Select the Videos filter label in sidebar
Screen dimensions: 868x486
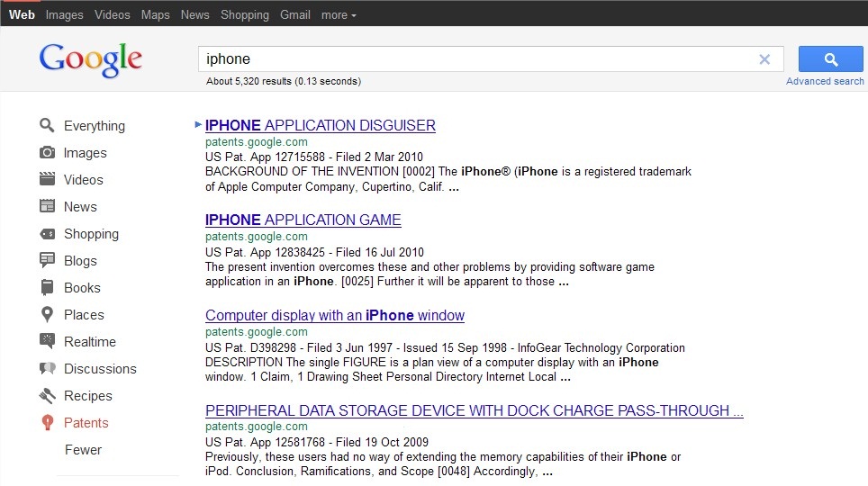83,180
